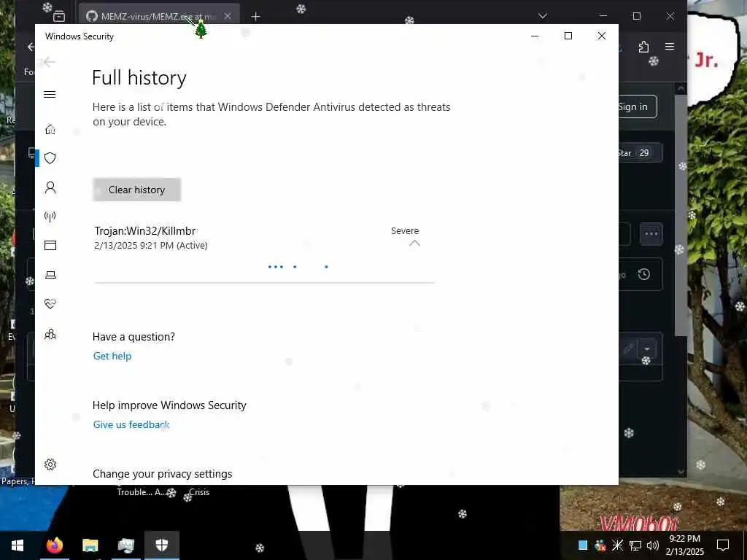747x560 pixels.
Task: Click the GitHub Sign in button
Action: pyautogui.click(x=637, y=106)
